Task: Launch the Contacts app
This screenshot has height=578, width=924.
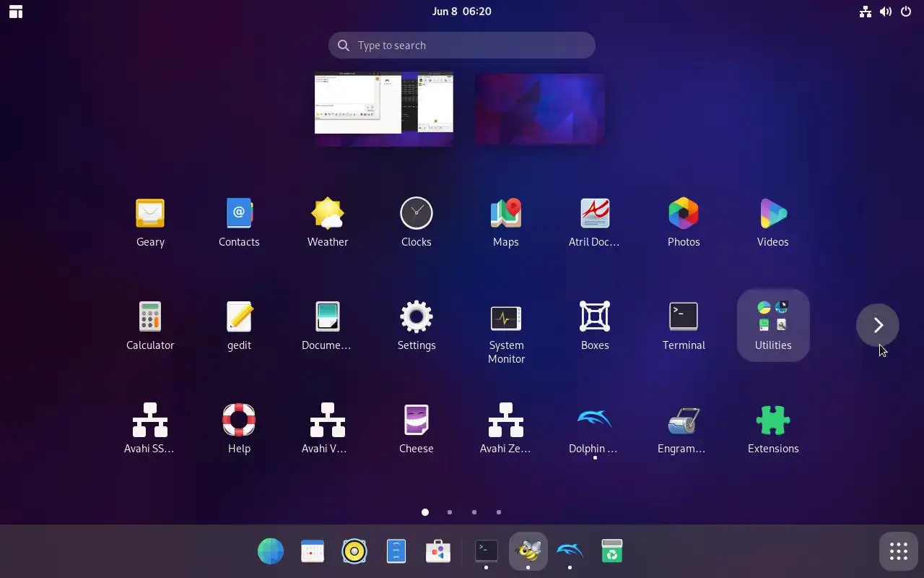Action: [239, 223]
